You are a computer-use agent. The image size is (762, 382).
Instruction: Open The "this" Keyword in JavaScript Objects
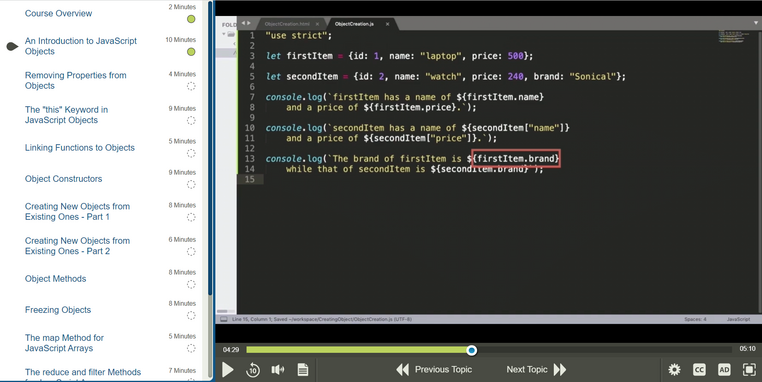pyautogui.click(x=66, y=115)
